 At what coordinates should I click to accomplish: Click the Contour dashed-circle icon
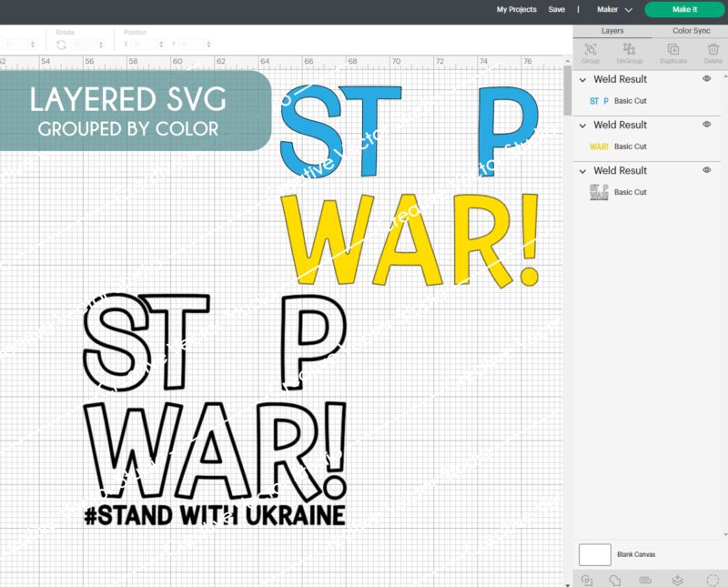(x=713, y=580)
